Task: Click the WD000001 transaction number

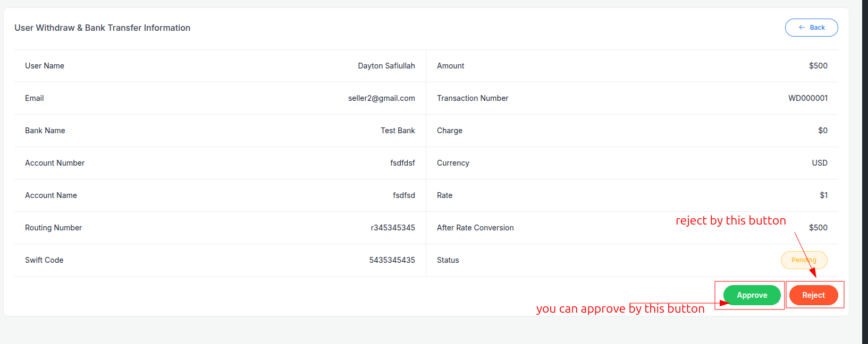Action: (808, 98)
